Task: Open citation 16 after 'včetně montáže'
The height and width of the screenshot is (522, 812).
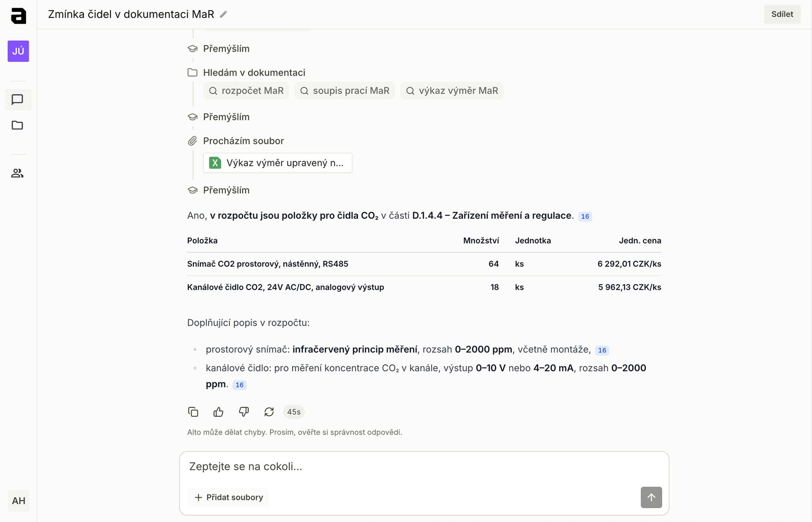Action: pos(602,350)
